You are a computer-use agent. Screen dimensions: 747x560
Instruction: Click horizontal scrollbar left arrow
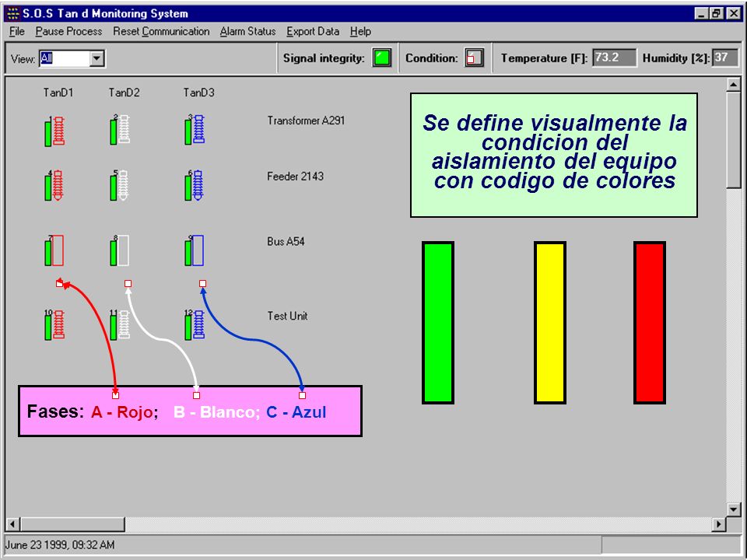point(13,524)
